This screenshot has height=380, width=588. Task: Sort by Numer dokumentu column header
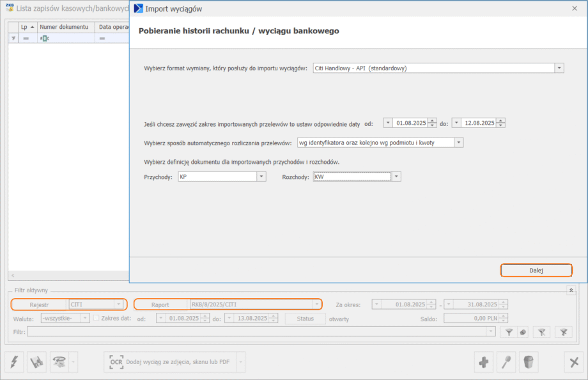tap(63, 27)
